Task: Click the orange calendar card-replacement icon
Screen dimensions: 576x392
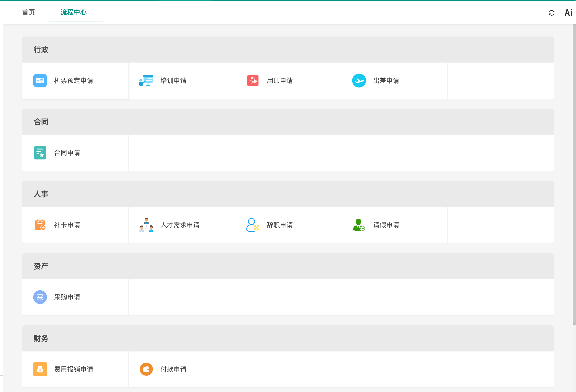Action: 40,225
